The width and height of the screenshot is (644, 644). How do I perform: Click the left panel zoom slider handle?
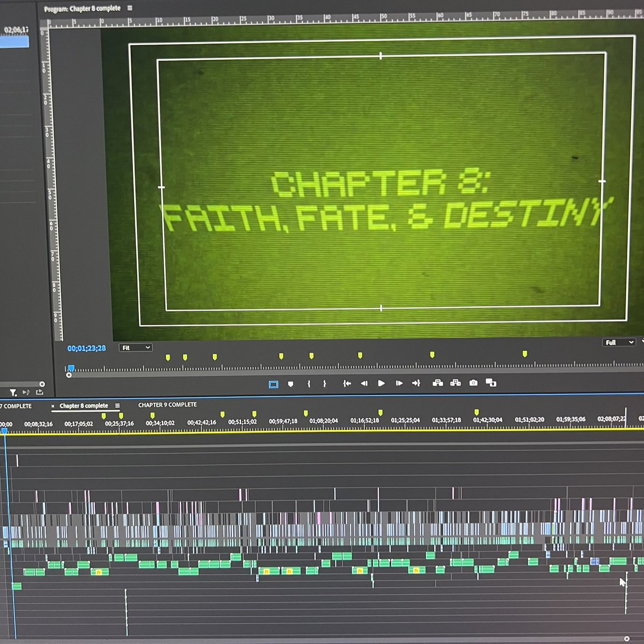click(x=42, y=384)
